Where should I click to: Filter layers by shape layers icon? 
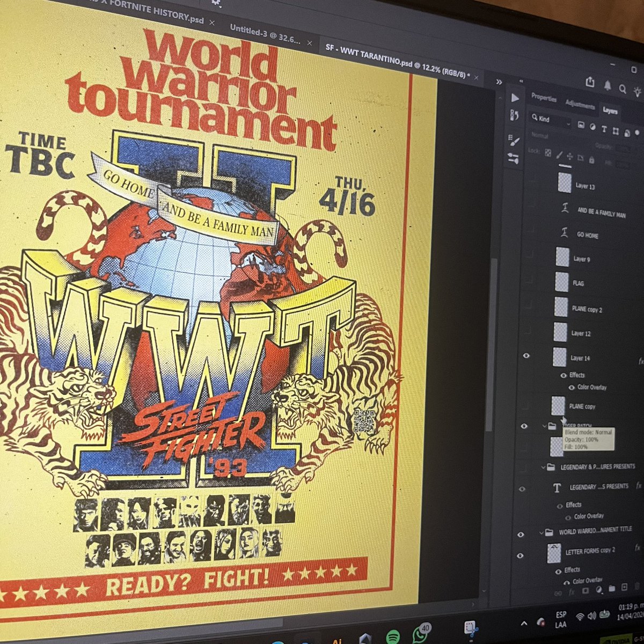click(615, 130)
